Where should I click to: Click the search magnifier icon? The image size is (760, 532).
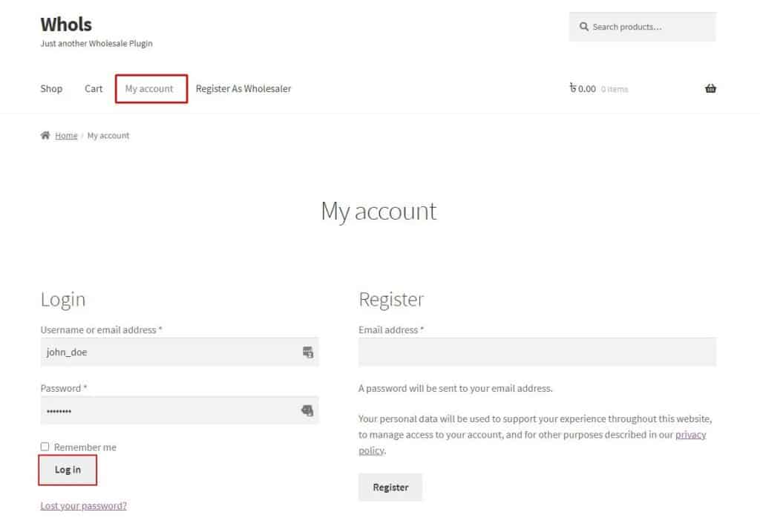(x=583, y=27)
